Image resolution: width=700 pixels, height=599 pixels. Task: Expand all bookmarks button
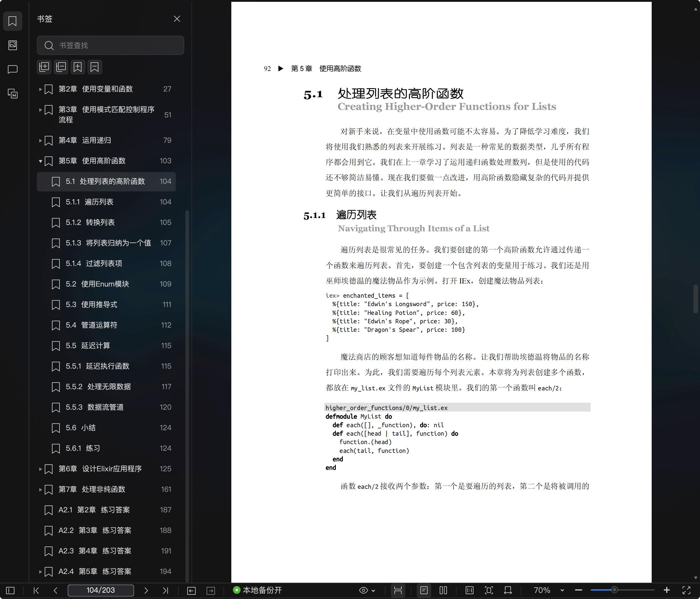coord(44,67)
